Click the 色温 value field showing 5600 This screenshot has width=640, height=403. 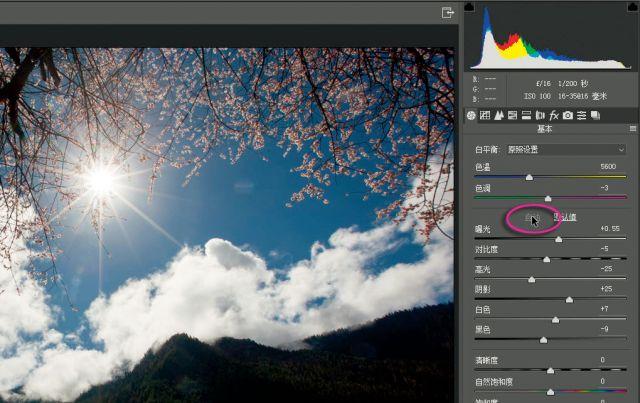608,167
